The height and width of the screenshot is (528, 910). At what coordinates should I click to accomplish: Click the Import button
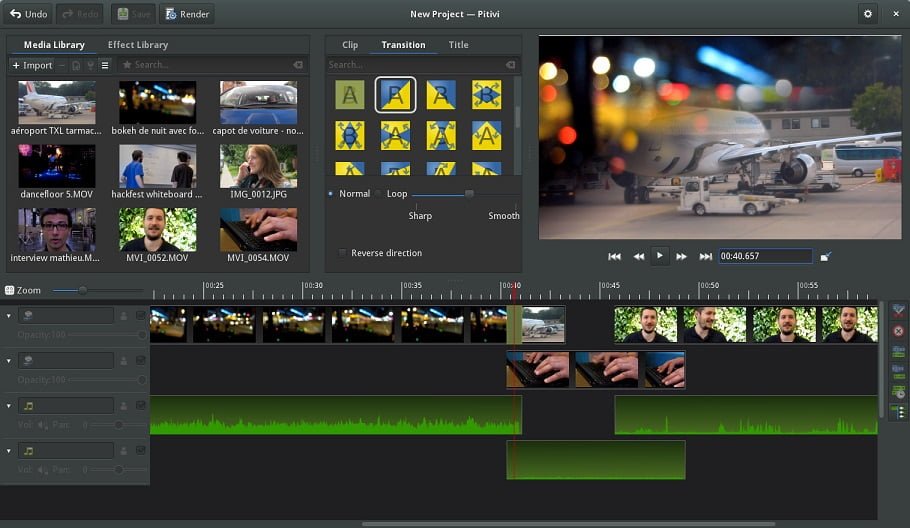click(x=32, y=65)
